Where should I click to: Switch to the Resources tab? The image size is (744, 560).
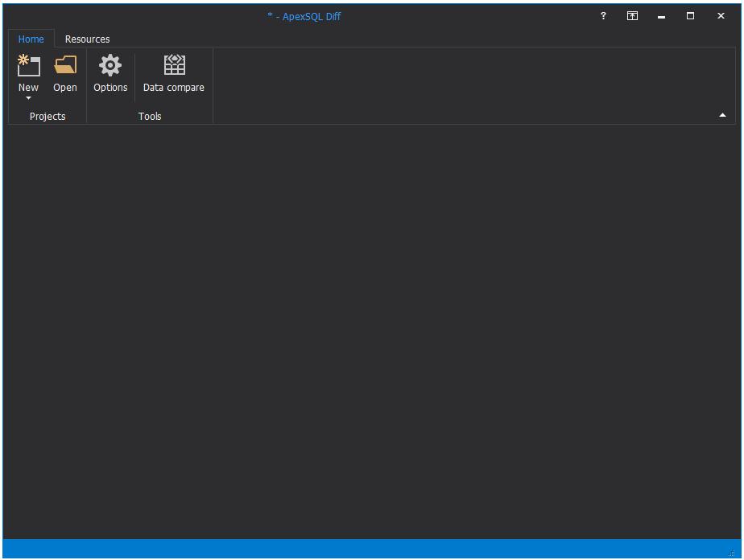point(87,39)
